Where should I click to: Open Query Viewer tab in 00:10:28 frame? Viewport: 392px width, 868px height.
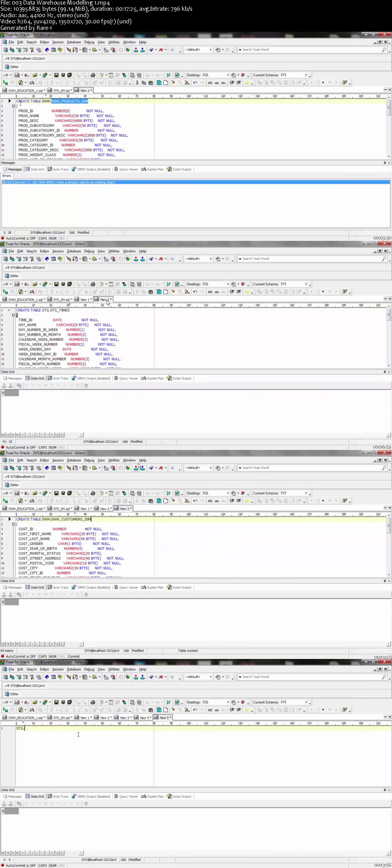tap(126, 587)
